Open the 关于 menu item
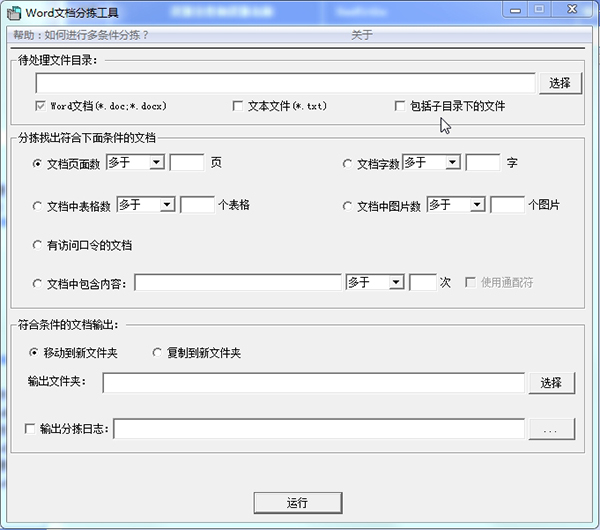 click(x=362, y=35)
